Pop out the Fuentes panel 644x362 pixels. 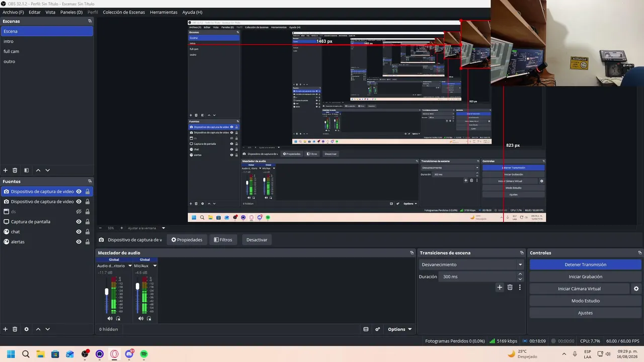[x=90, y=182]
